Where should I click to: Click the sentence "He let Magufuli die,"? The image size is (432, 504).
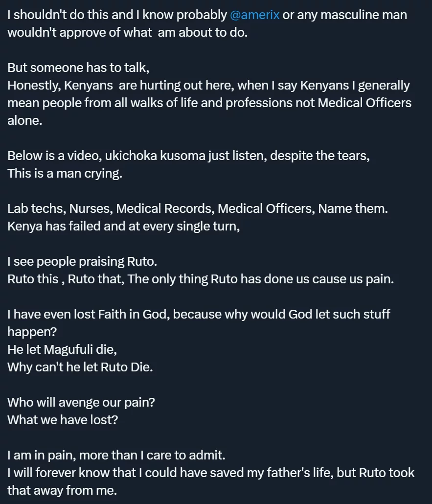(62, 349)
